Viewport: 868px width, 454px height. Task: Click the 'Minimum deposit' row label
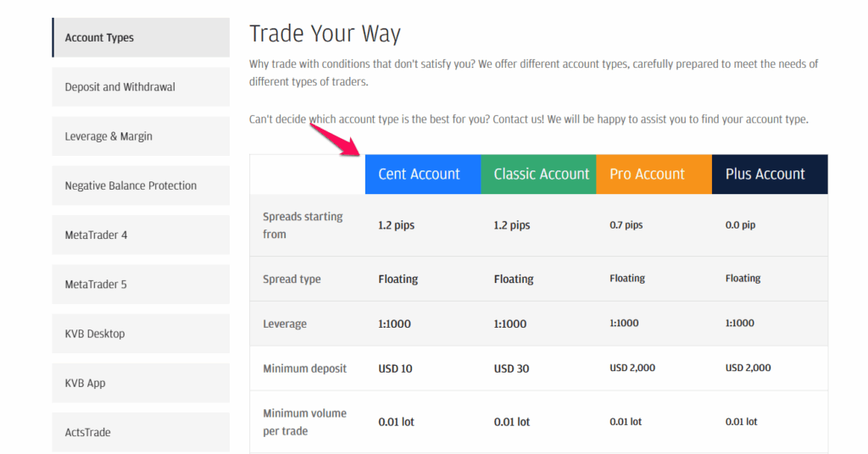304,368
